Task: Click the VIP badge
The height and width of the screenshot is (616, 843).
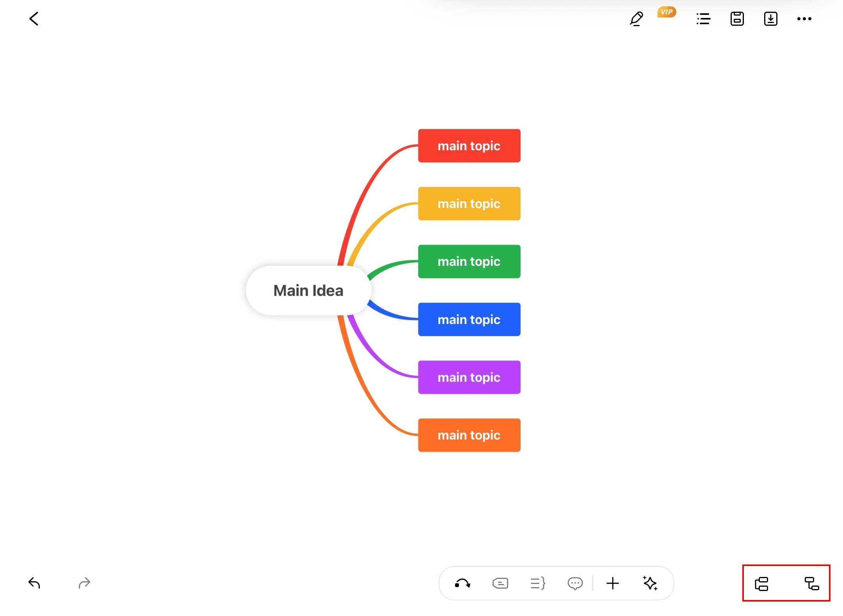Action: tap(667, 12)
